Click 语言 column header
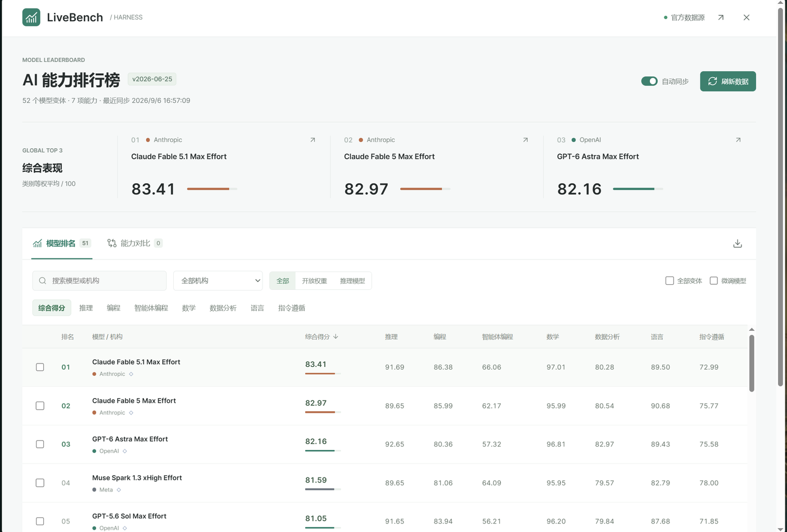This screenshot has height=532, width=787. [x=657, y=337]
